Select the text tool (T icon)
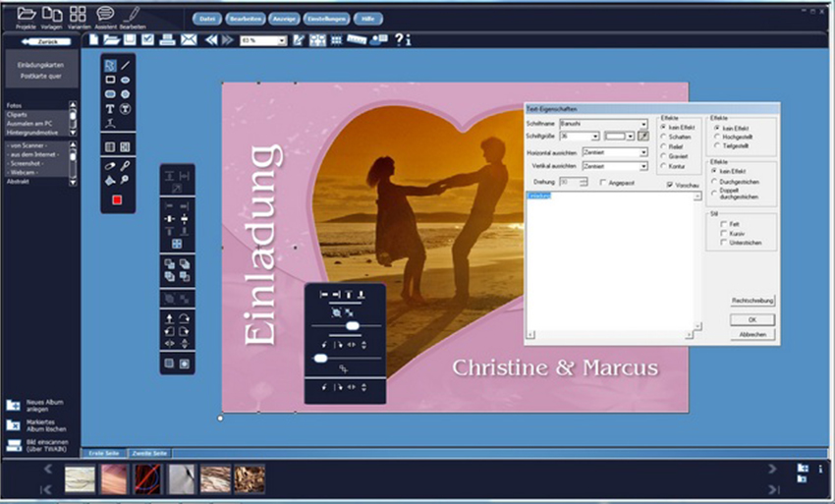The image size is (835, 504). coord(110,109)
